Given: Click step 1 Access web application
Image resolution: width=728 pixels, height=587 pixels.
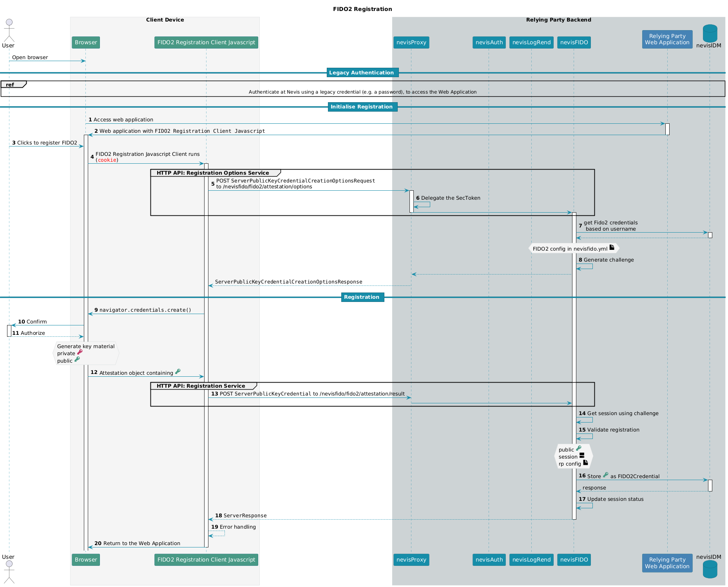Looking at the screenshot, I should 121,119.
